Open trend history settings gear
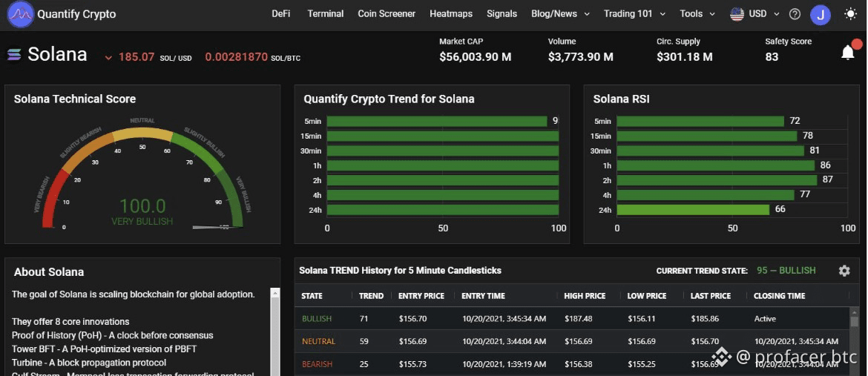 pos(844,271)
